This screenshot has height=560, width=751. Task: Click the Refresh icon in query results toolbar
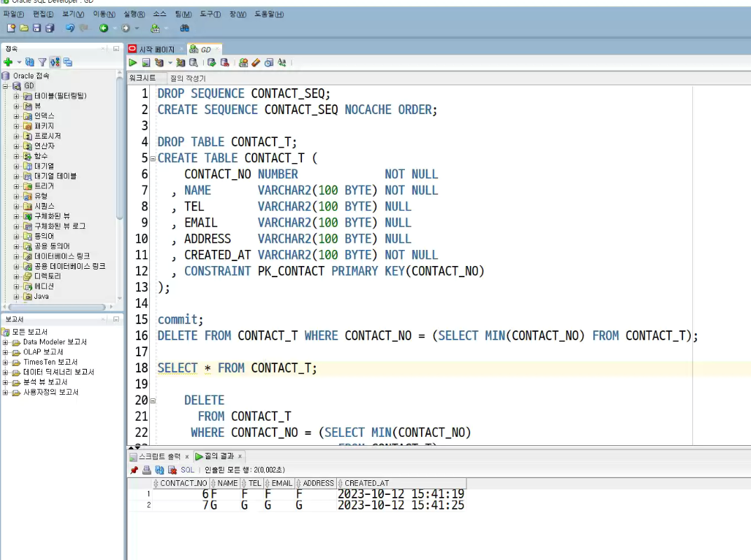[x=160, y=470]
